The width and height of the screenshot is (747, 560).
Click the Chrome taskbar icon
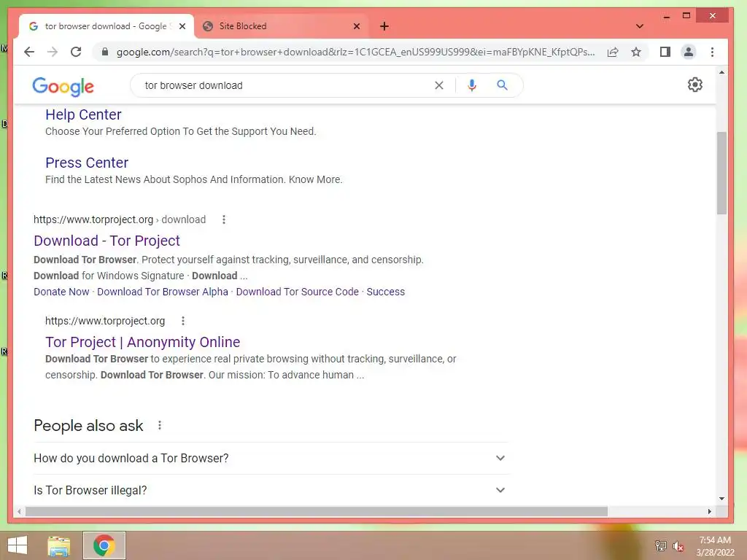pos(104,545)
